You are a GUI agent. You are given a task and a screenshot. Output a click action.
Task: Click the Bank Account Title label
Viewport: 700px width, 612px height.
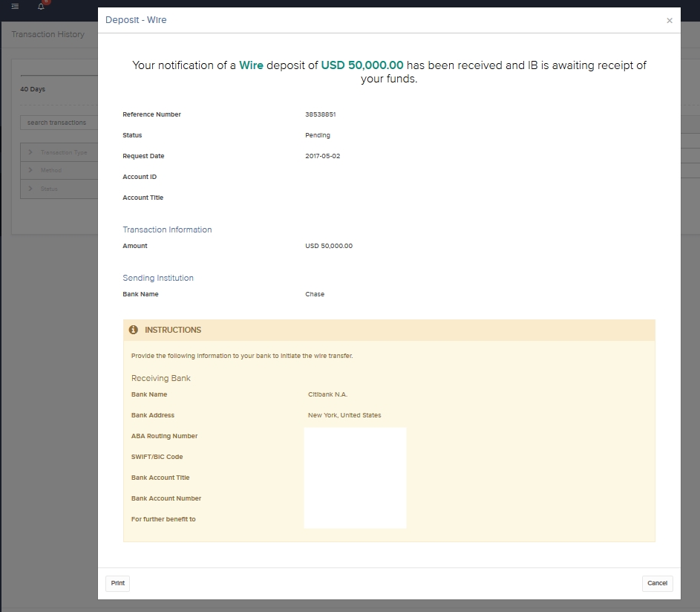(x=160, y=478)
